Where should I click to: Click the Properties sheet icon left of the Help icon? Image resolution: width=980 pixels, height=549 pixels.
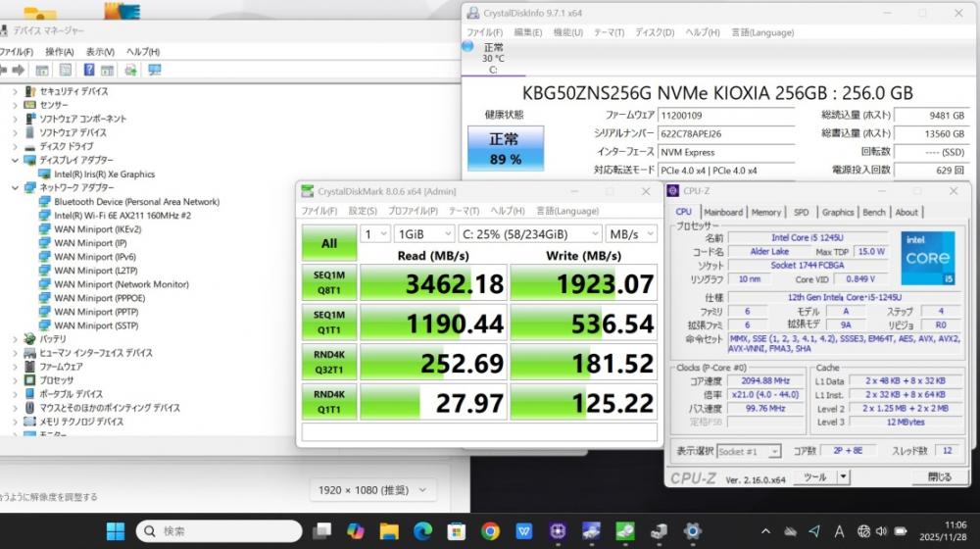tap(66, 70)
